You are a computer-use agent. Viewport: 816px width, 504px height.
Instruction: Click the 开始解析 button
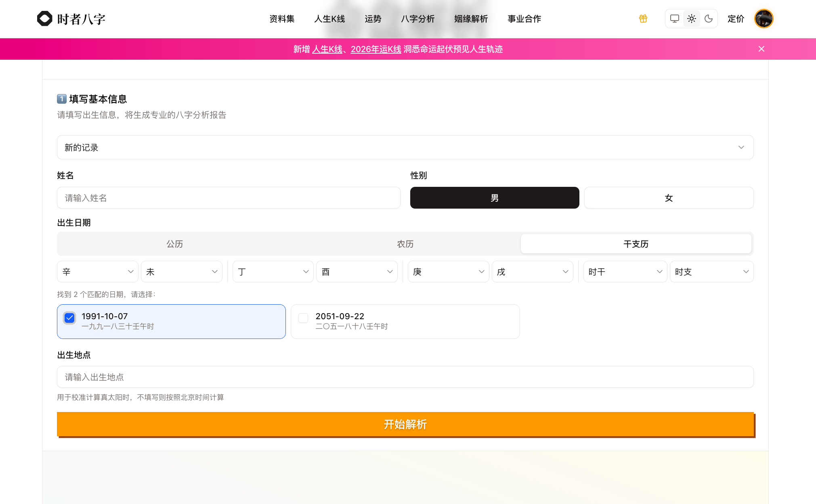pos(405,424)
